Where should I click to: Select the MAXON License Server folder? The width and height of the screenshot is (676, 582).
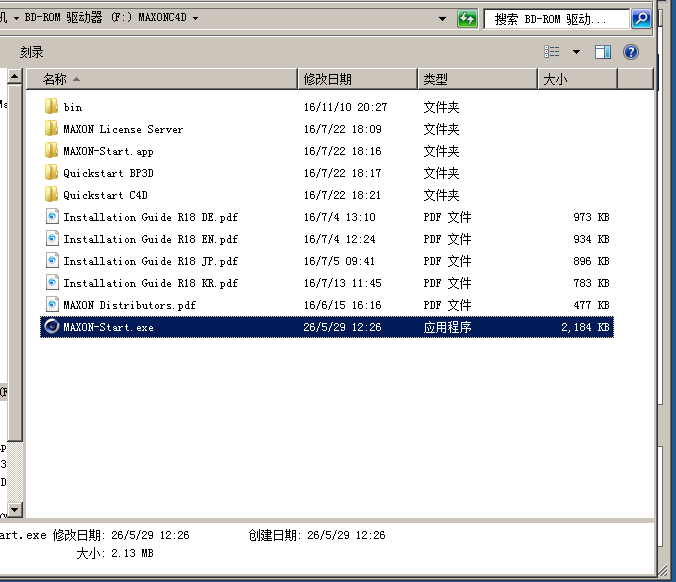[122, 129]
